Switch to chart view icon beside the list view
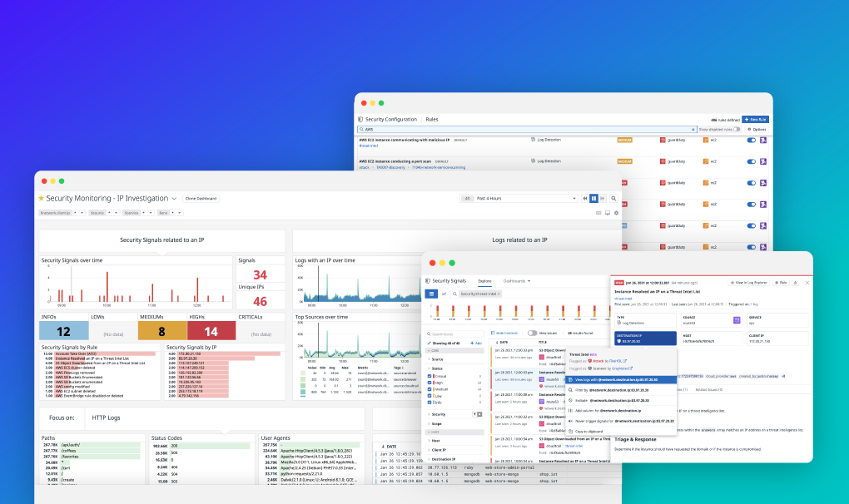Image resolution: width=849 pixels, height=504 pixels. (x=444, y=294)
